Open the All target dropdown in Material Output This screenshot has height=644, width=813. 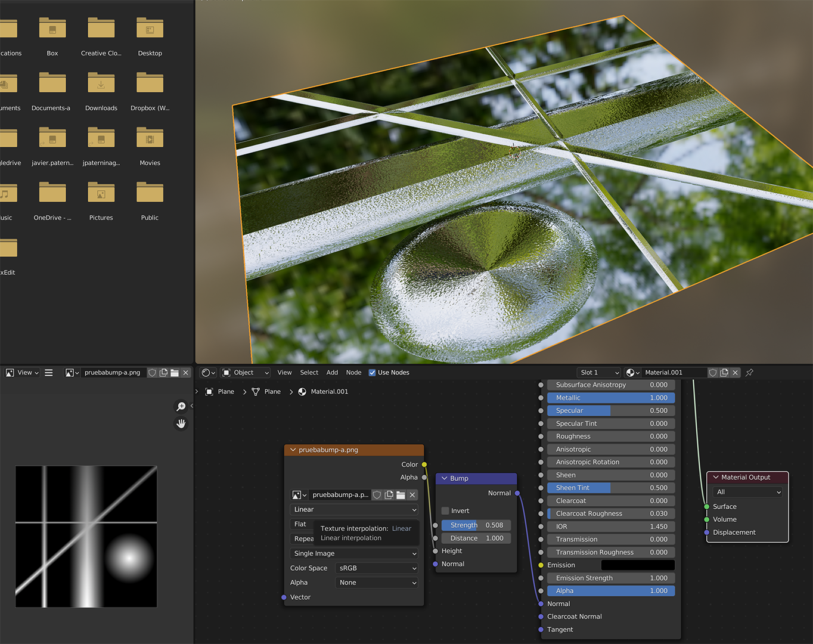(747, 492)
